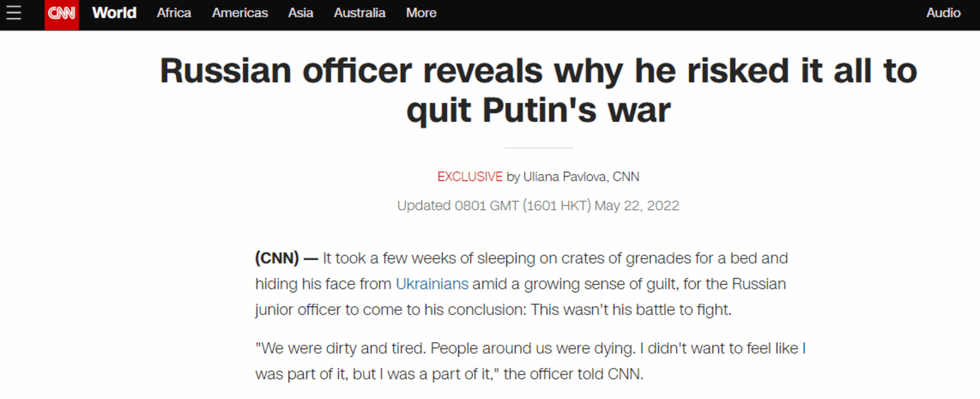Click the CNN logo to go home
This screenshot has height=399, width=980.
tap(61, 13)
